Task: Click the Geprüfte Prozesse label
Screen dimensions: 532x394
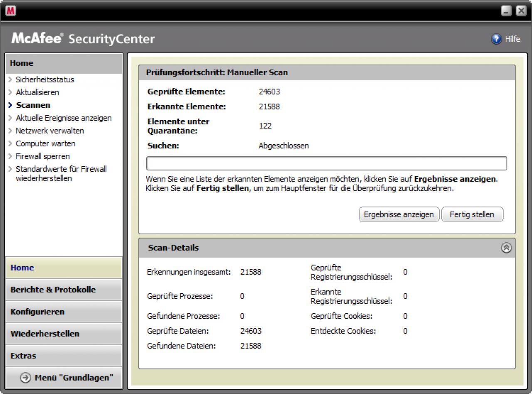Action: (180, 297)
